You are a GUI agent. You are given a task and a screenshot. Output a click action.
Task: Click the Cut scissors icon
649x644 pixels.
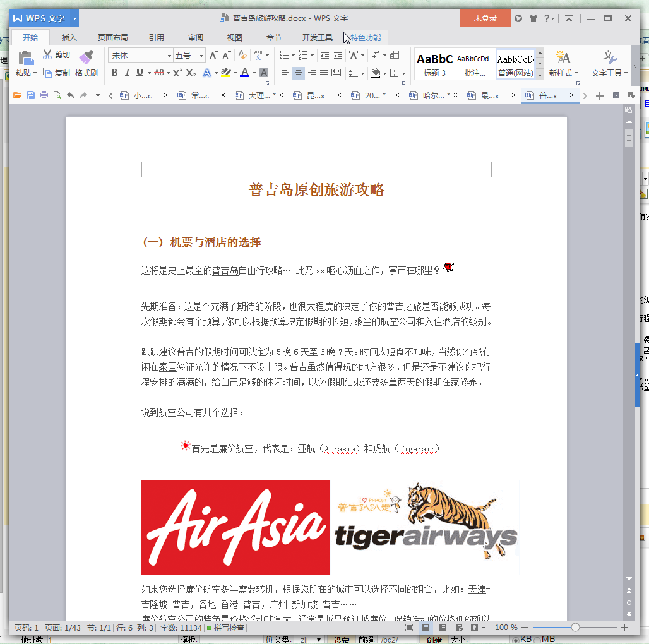click(47, 55)
